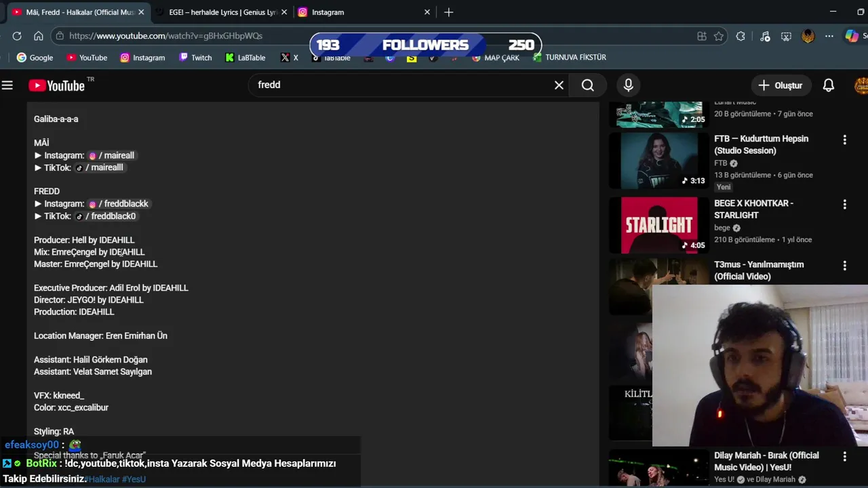The image size is (868, 488).
Task: Visit the bege channel name
Action: tap(722, 228)
